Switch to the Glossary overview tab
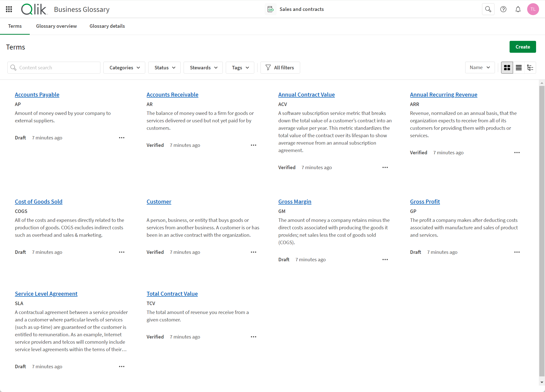 tap(56, 26)
